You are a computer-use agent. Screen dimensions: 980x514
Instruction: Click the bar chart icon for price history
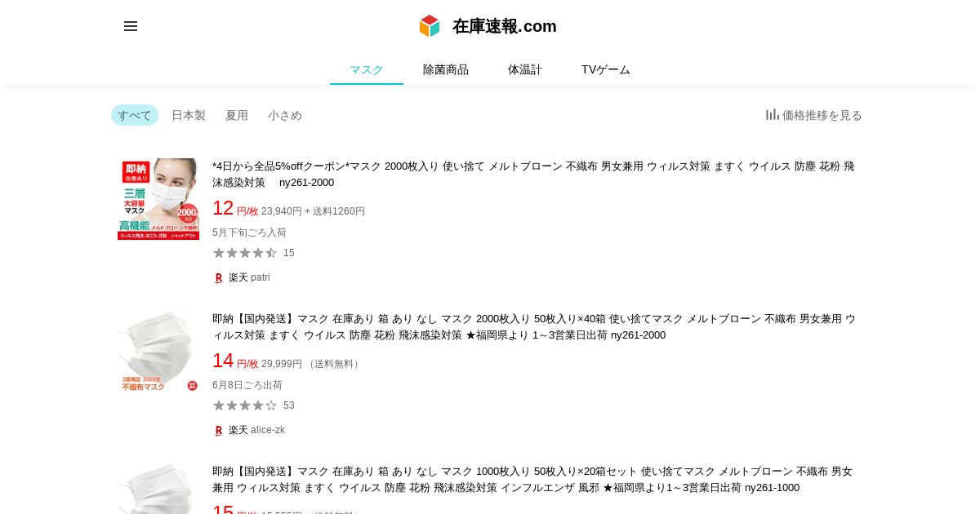pyautogui.click(x=773, y=114)
